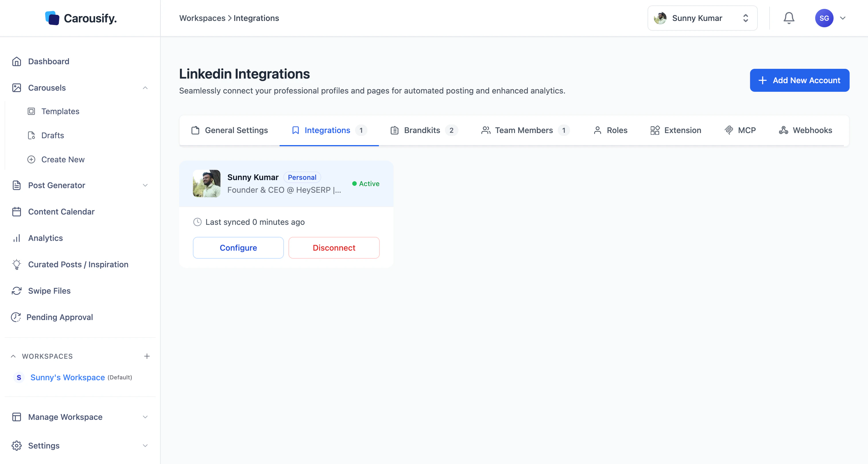Click the Drafts file icon
The height and width of the screenshot is (464, 868).
point(31,135)
